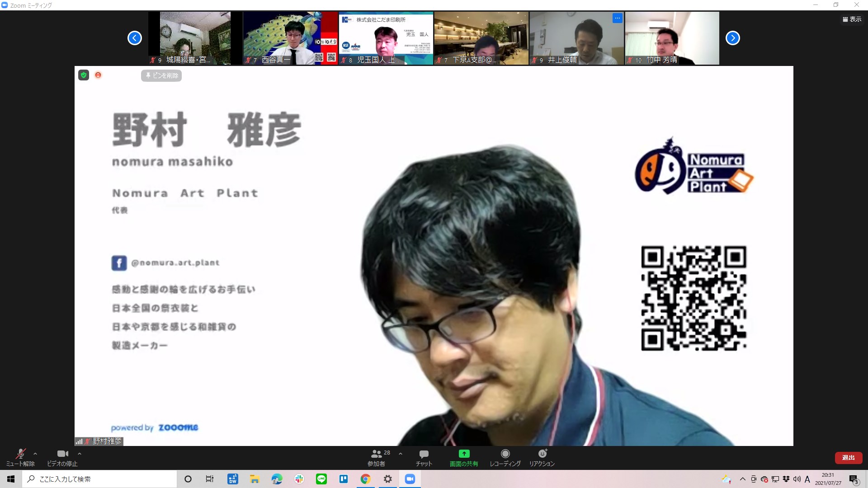
Task: Expand hidden system tray icons
Action: pos(743,479)
